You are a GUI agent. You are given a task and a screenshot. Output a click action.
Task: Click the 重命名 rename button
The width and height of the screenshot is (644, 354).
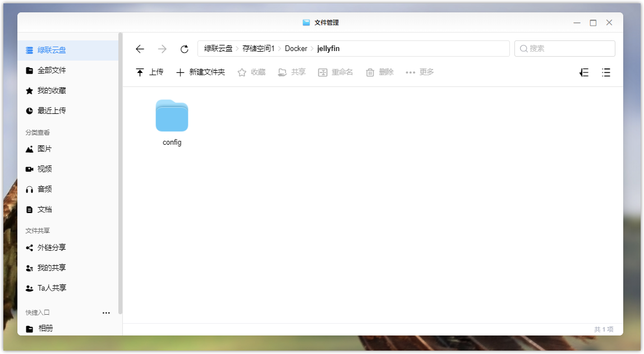[x=335, y=72]
